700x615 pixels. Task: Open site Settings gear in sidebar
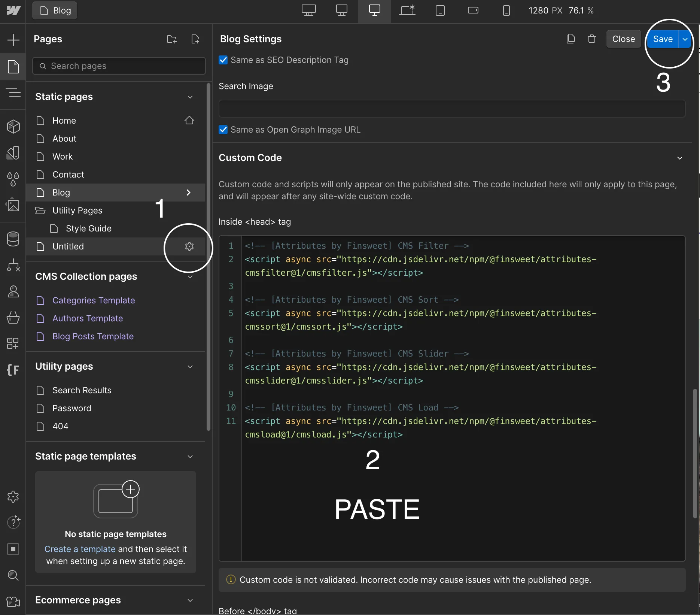click(13, 497)
